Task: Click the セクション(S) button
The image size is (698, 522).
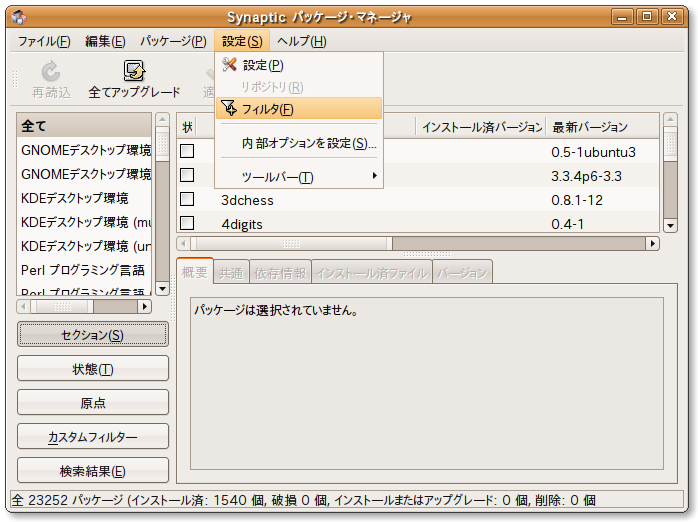Action: pos(93,335)
